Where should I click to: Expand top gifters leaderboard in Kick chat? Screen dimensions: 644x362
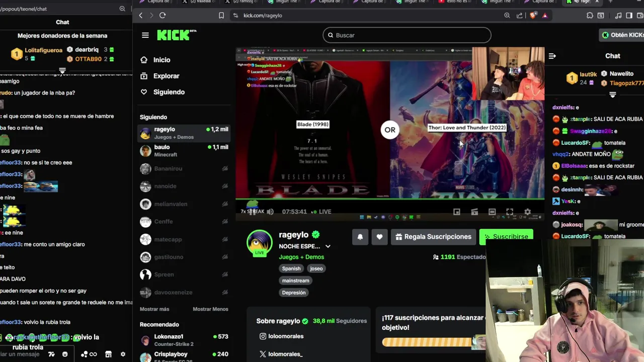[612, 95]
